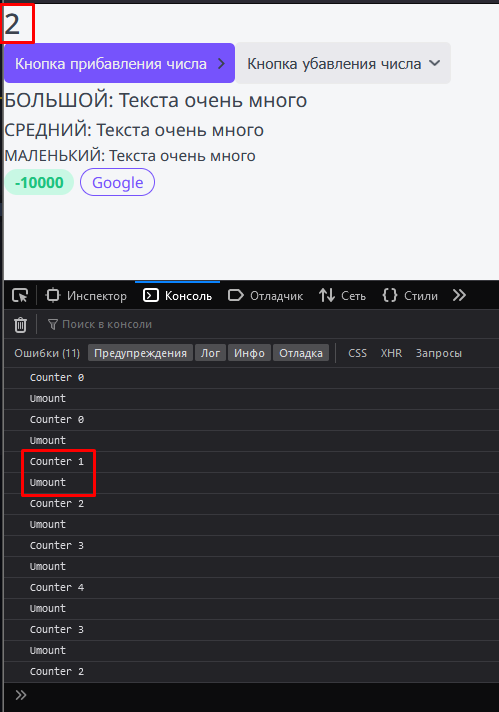Click Кнопка прибавления числа button
This screenshot has width=499, height=712.
pos(119,63)
